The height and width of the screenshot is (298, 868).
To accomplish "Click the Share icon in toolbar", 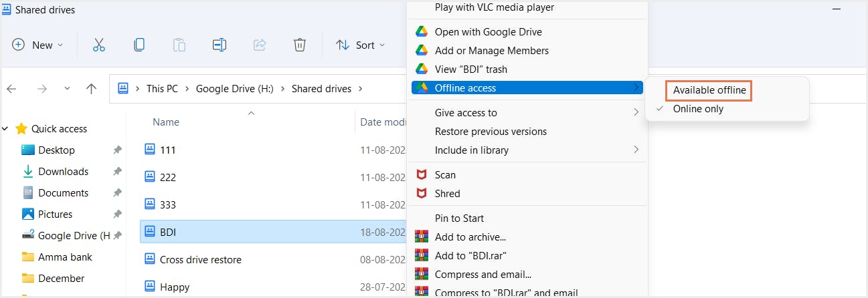I will (x=260, y=45).
